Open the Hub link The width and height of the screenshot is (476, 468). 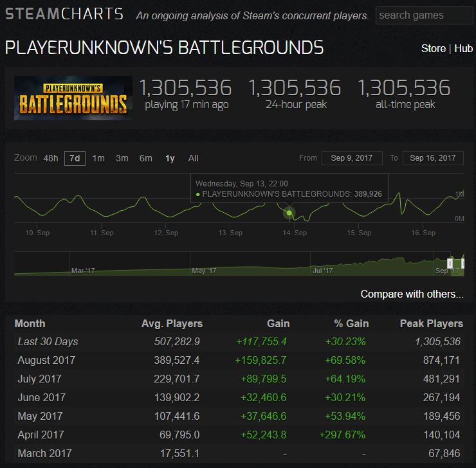(x=463, y=48)
